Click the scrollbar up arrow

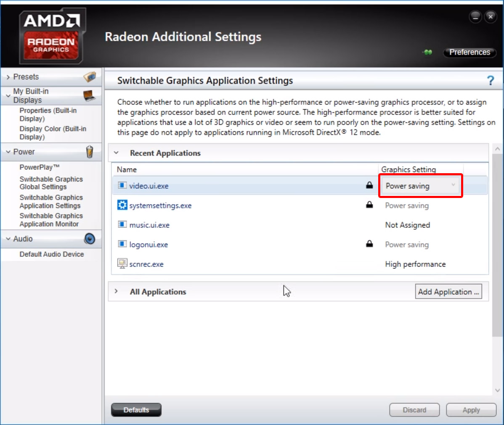point(497,149)
